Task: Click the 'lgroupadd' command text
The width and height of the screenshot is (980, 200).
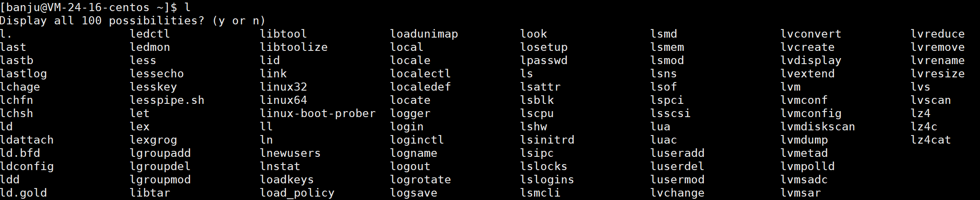Action: point(160,153)
